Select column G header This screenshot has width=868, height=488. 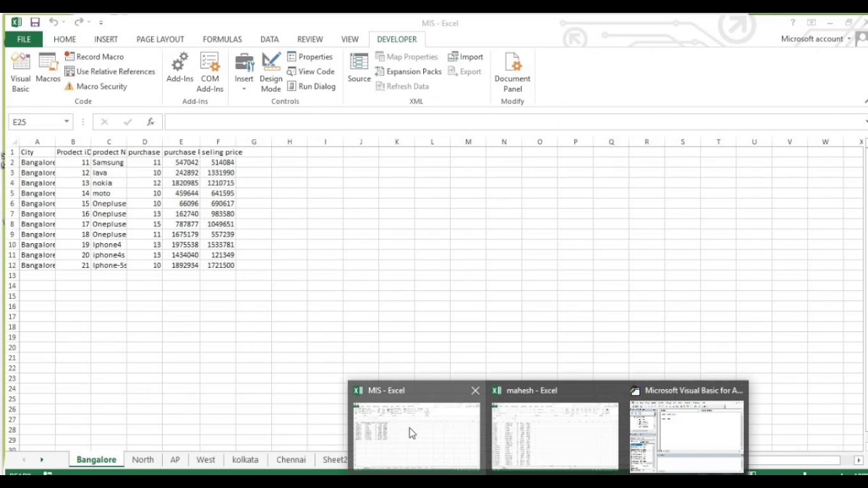pyautogui.click(x=254, y=142)
